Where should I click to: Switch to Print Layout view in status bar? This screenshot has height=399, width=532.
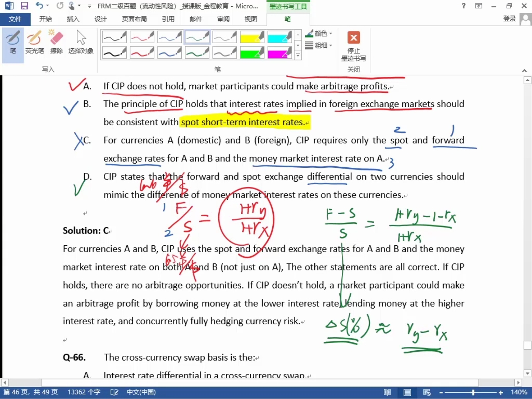pos(407,392)
